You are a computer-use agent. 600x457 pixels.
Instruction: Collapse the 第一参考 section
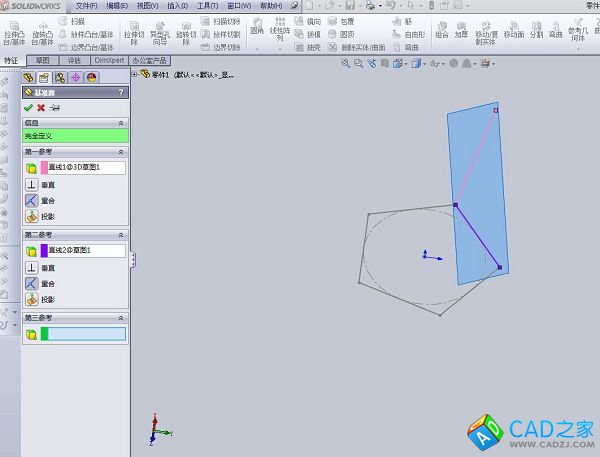pyautogui.click(x=122, y=152)
